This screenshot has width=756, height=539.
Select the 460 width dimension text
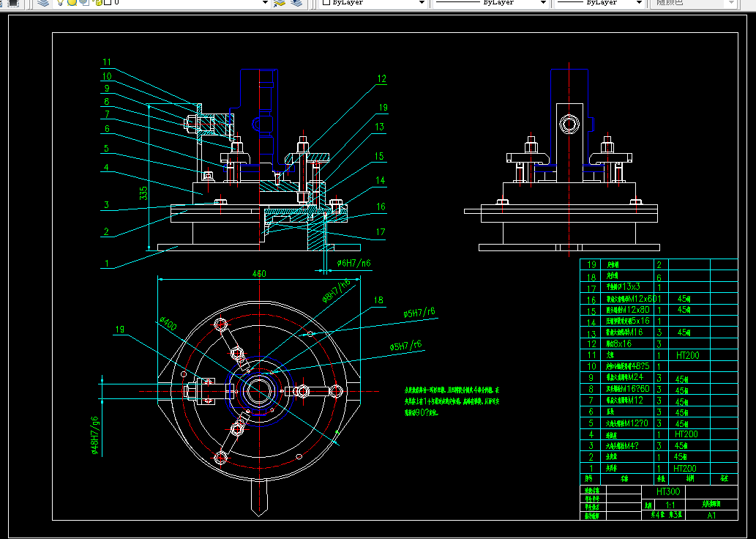click(x=259, y=274)
